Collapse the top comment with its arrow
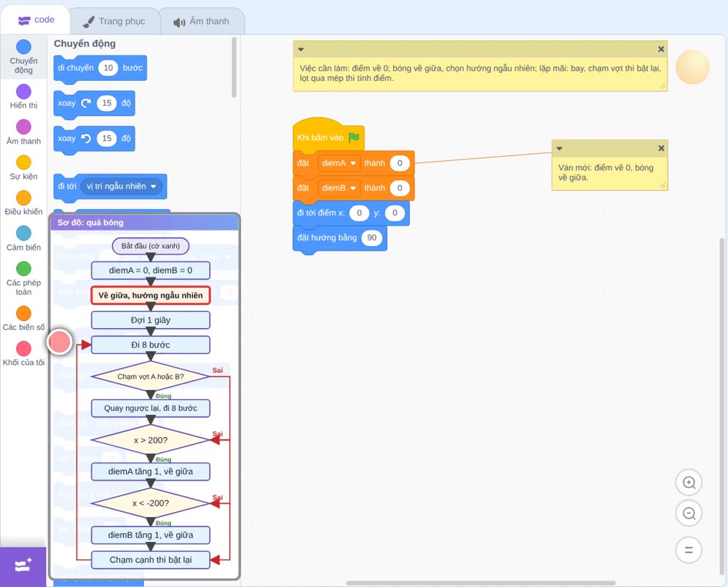The height and width of the screenshot is (587, 728). pos(301,50)
